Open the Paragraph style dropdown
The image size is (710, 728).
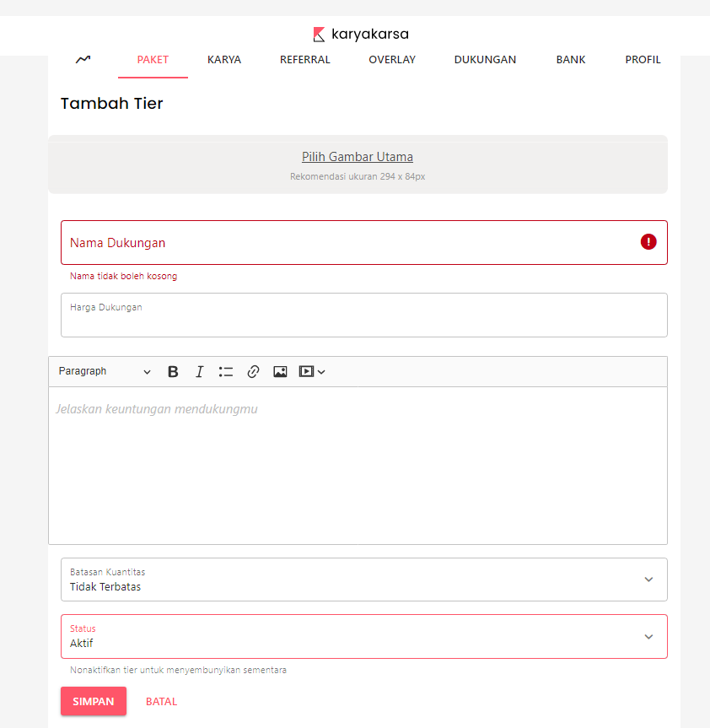click(105, 372)
